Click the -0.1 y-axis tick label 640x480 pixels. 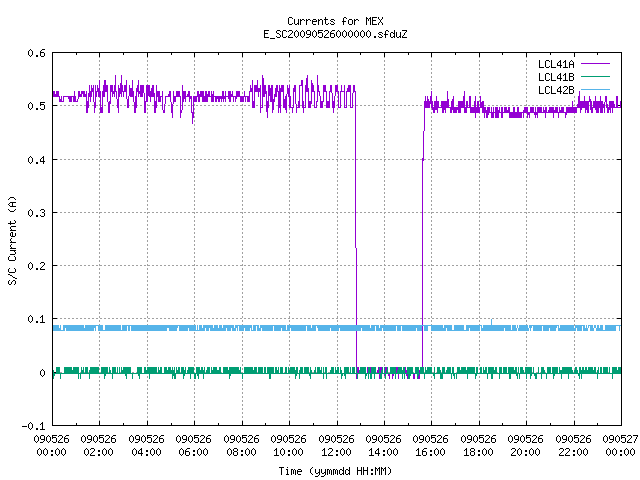click(x=33, y=426)
